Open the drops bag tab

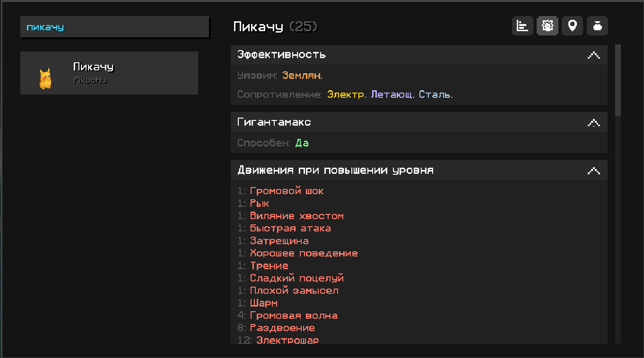(x=597, y=26)
